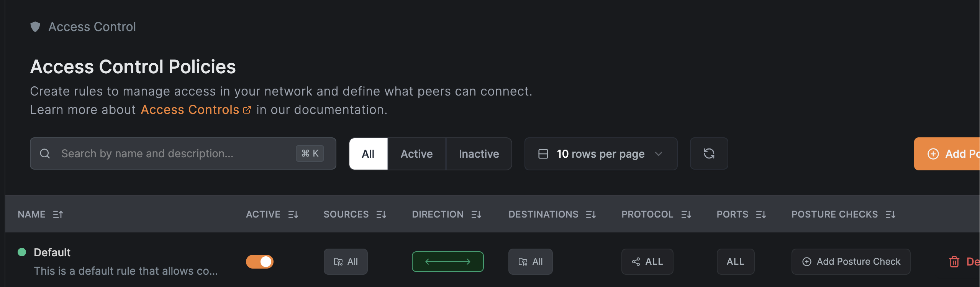This screenshot has height=287, width=980.
Task: Click the trash delete icon in Default row
Action: click(954, 262)
